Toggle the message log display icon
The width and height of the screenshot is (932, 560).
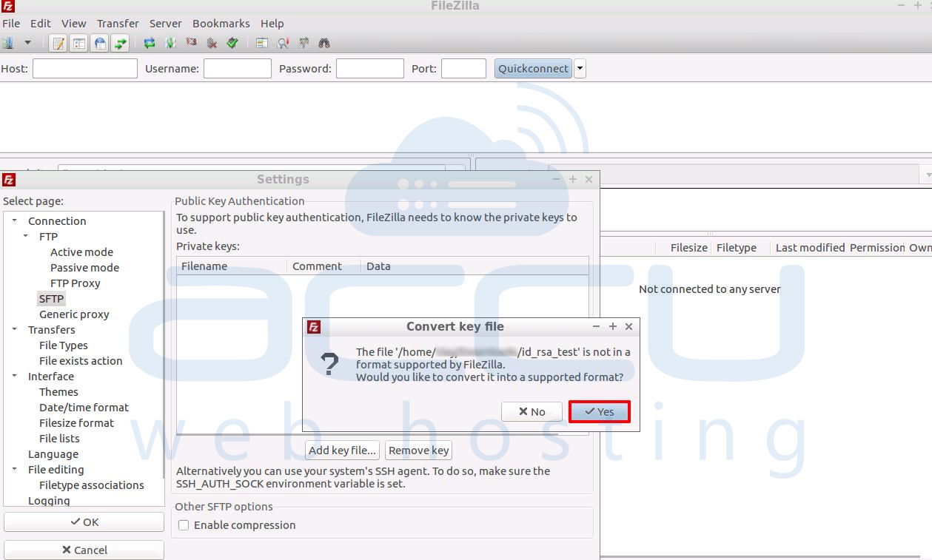(x=58, y=43)
